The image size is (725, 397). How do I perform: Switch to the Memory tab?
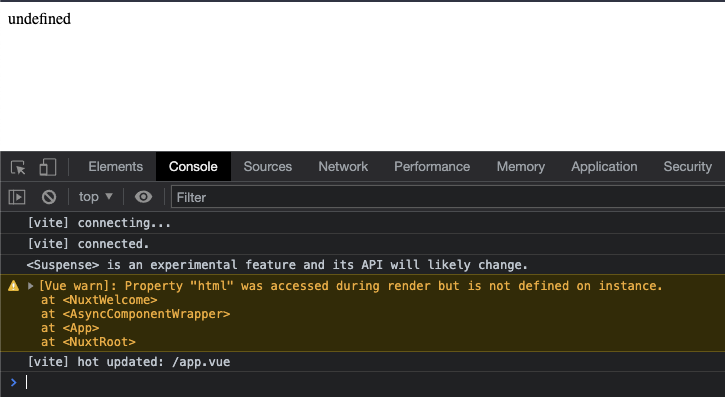pos(521,166)
